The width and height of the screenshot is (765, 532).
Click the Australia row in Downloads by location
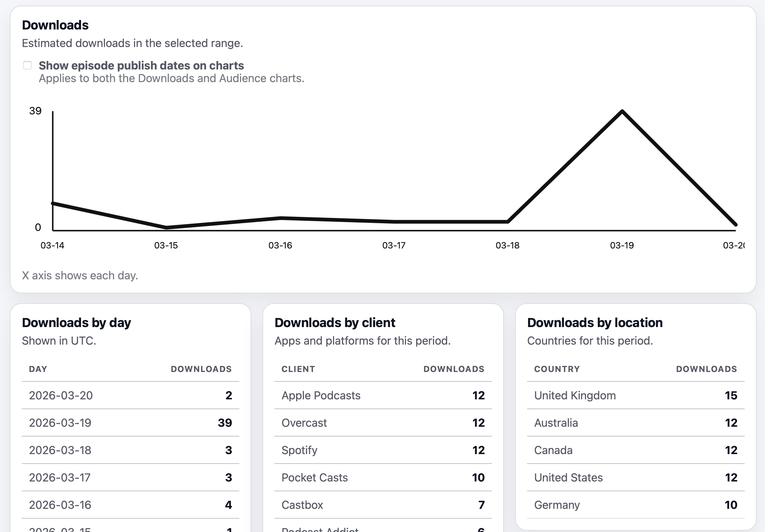636,423
